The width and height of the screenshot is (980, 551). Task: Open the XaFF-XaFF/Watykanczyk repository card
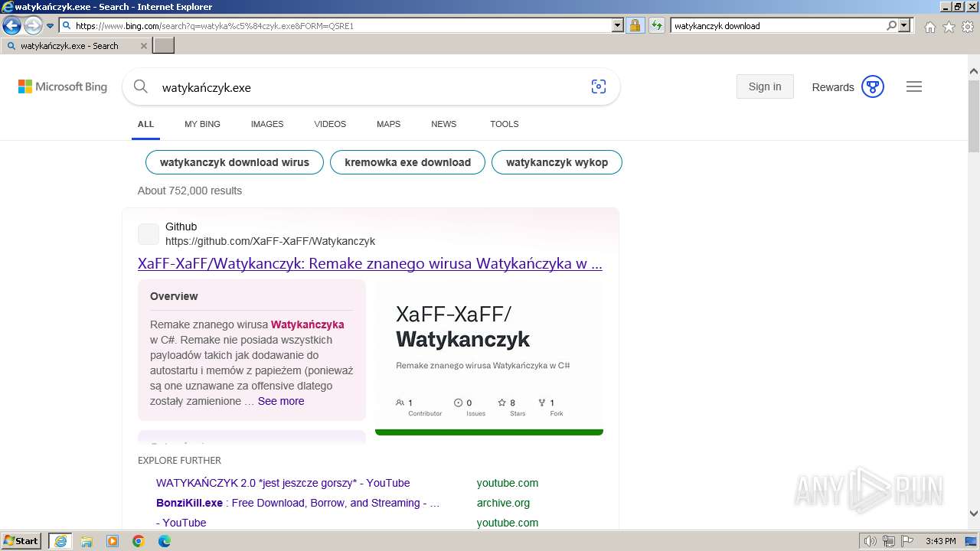click(489, 357)
